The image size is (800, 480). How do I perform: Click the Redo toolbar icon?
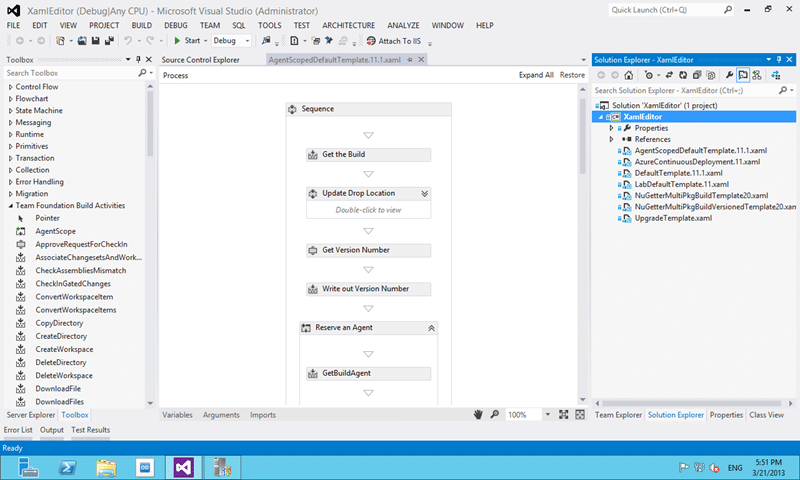[x=150, y=41]
